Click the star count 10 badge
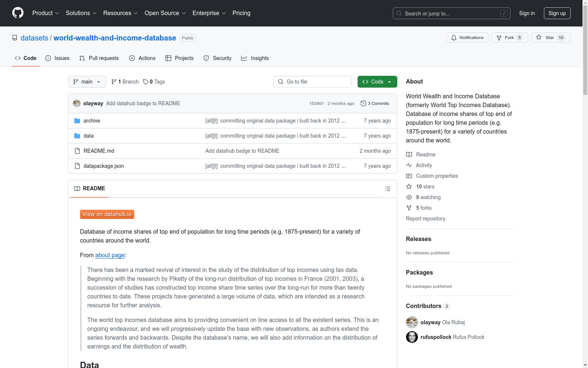The image size is (588, 368). point(561,38)
